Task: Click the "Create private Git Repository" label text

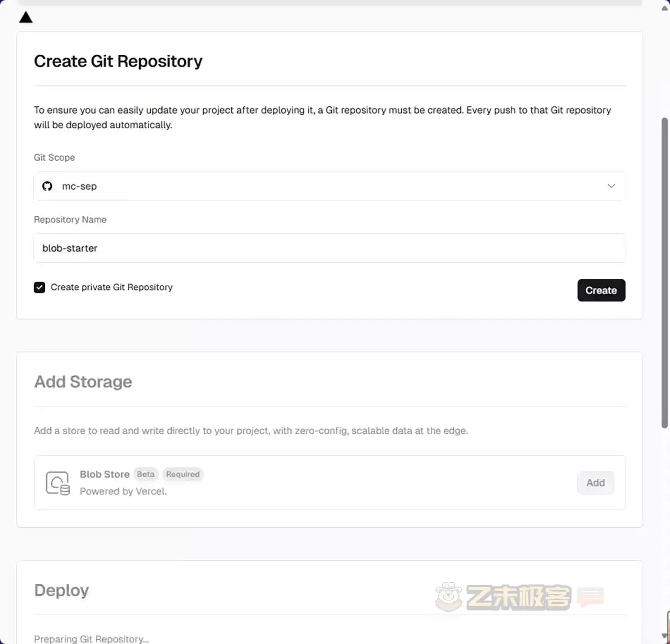Action: pos(111,287)
